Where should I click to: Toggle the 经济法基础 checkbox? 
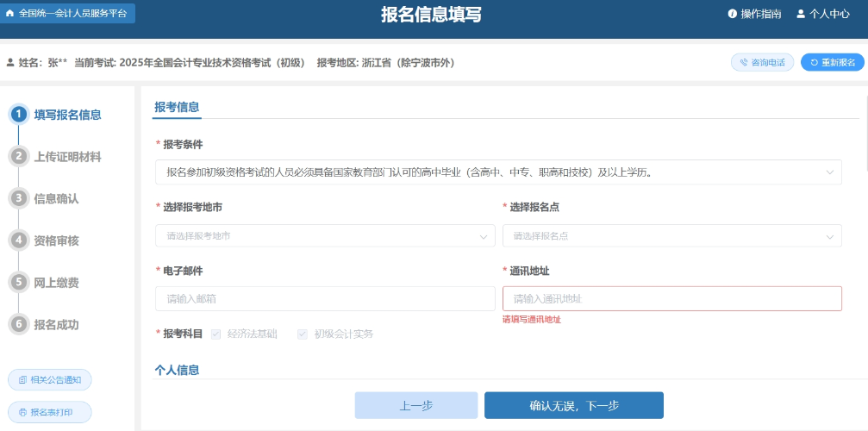coord(215,334)
